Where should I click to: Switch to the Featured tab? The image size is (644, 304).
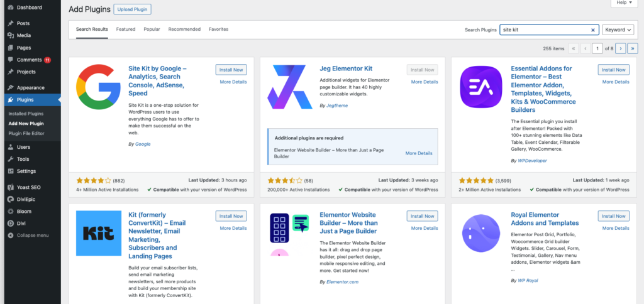126,30
